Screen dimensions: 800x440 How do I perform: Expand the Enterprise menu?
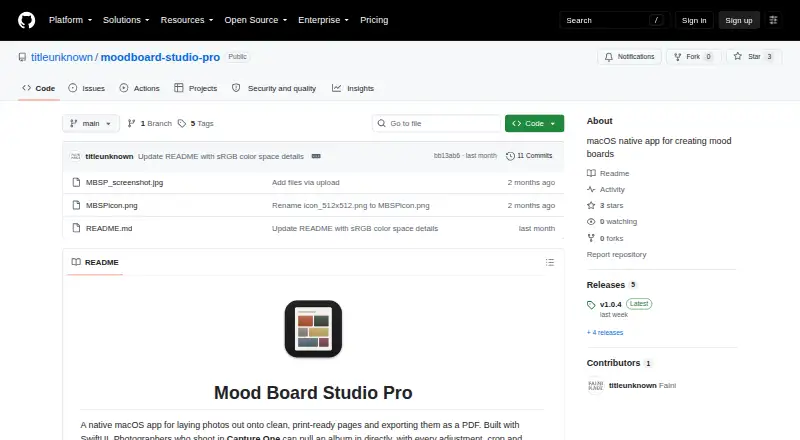(x=323, y=20)
